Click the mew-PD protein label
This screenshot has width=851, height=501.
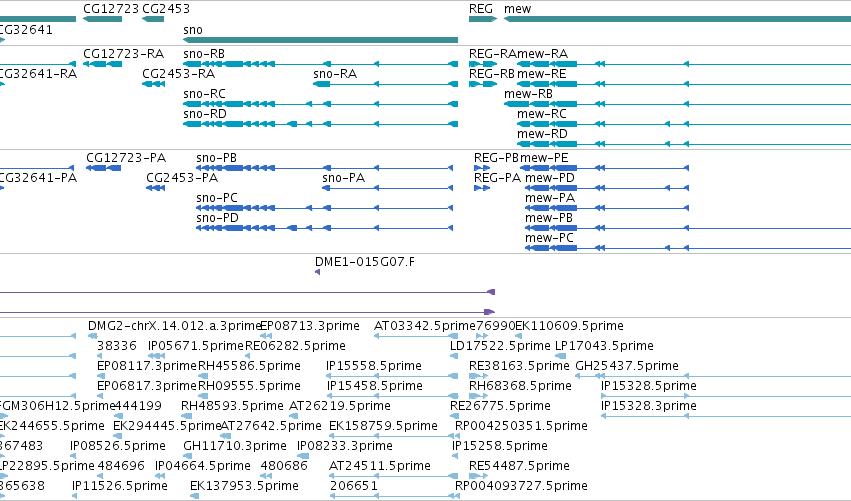click(x=550, y=178)
